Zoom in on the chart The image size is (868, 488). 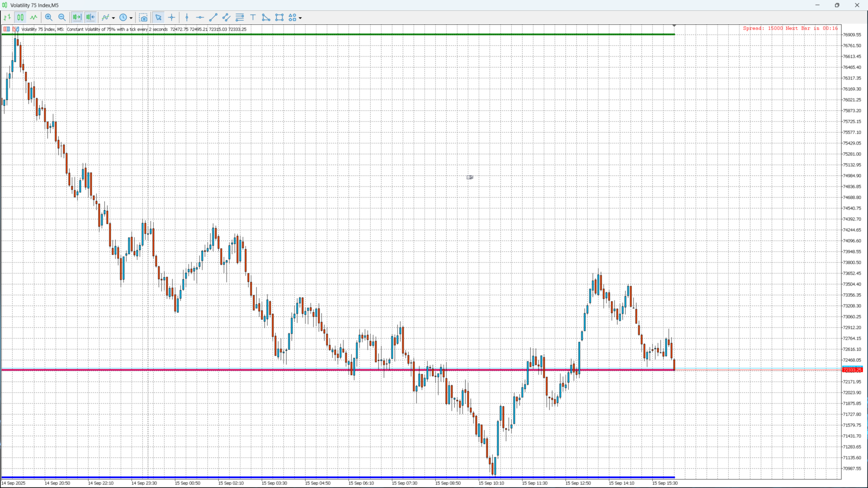(49, 18)
